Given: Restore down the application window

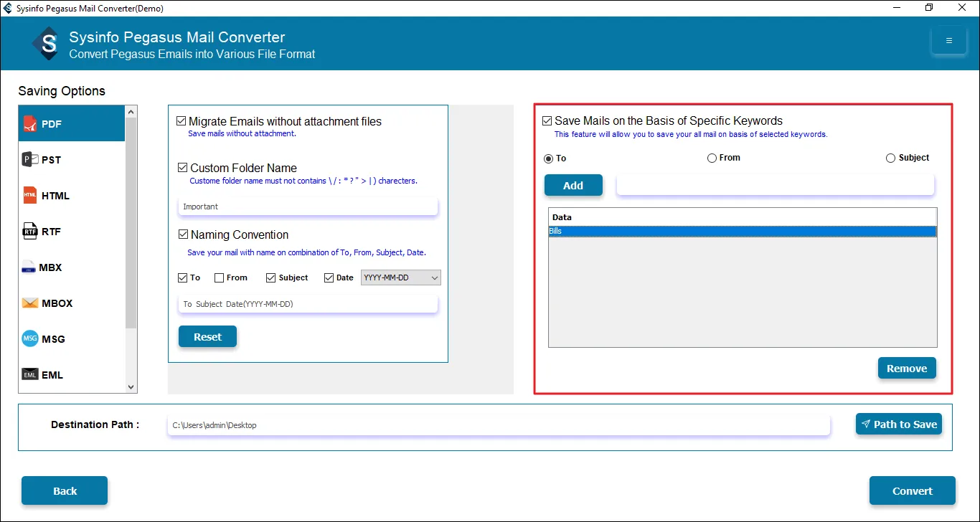Looking at the screenshot, I should [929, 8].
